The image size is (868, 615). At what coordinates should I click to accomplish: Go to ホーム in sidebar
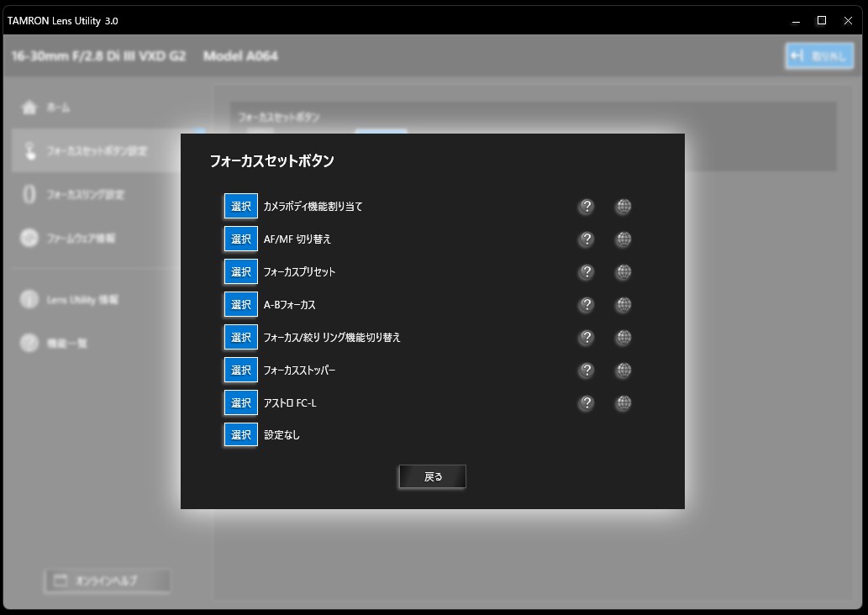[57, 108]
